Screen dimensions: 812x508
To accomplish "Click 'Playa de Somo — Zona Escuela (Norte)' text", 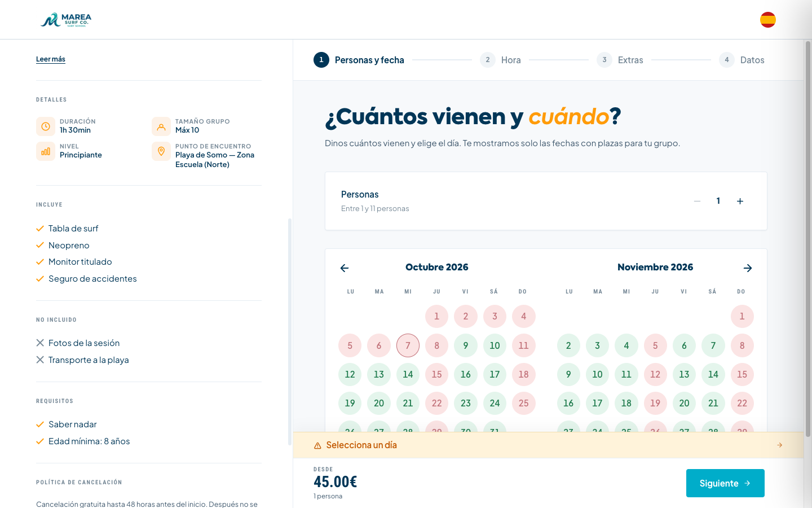I will click(215, 160).
